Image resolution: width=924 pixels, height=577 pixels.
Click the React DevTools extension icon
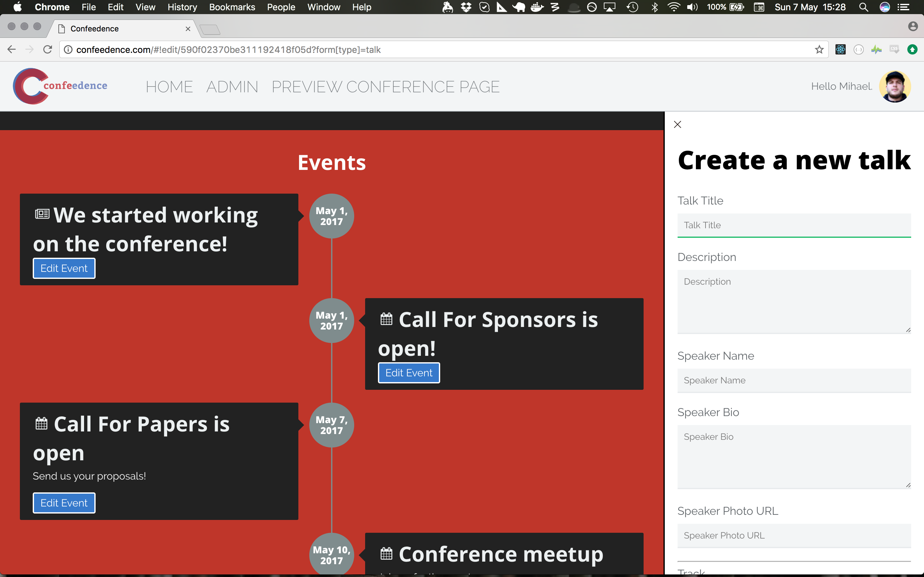click(x=840, y=50)
